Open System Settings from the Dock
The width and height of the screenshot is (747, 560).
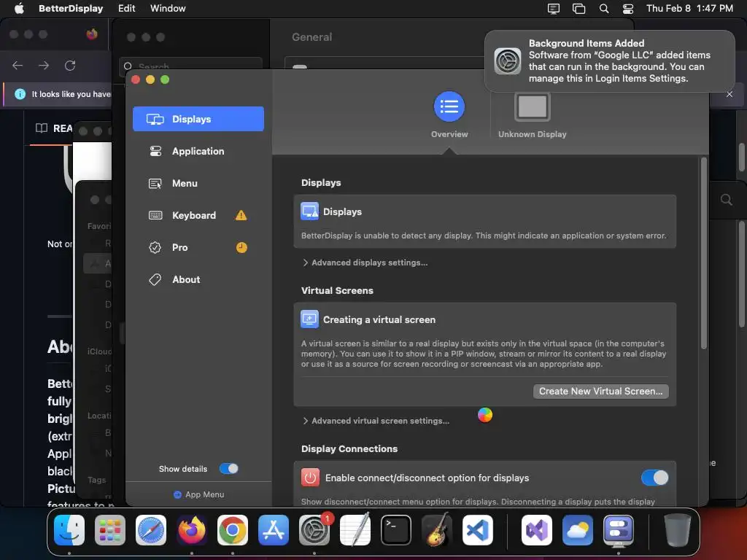314,530
